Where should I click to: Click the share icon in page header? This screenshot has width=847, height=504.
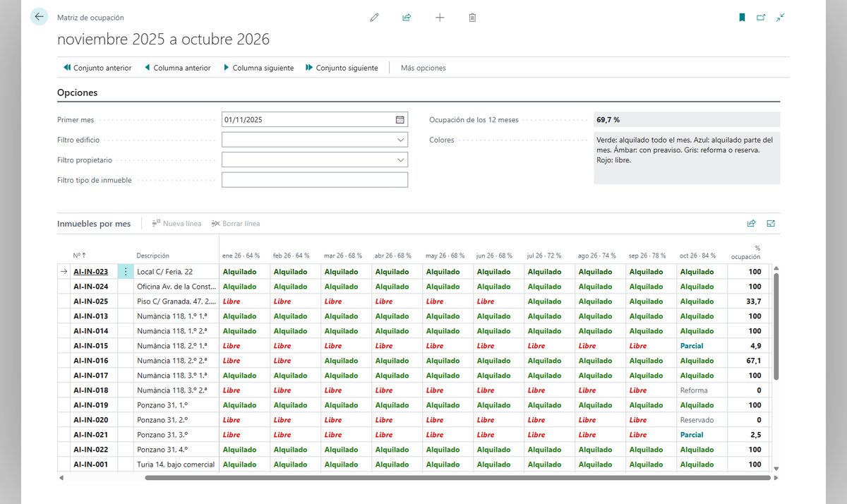pyautogui.click(x=407, y=17)
